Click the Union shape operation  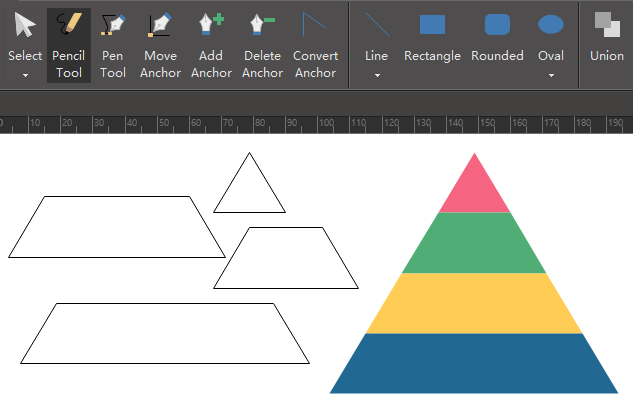(x=607, y=38)
